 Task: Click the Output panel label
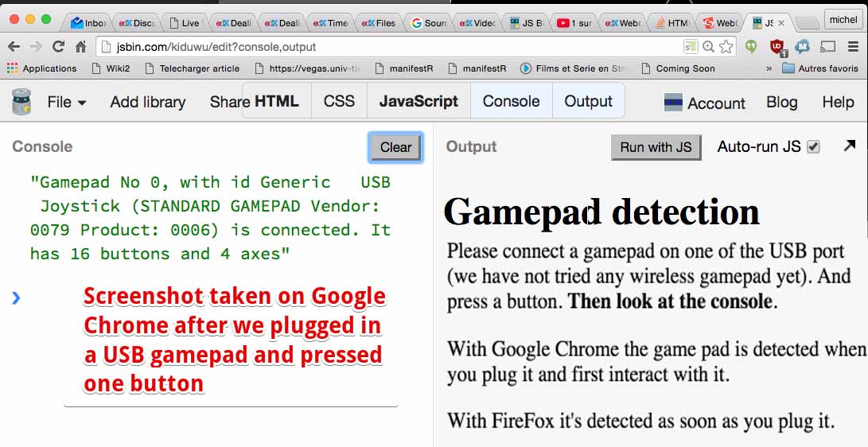[471, 146]
